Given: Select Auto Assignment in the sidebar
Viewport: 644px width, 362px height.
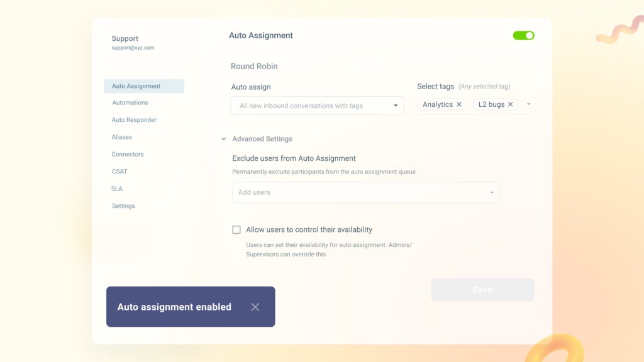Looking at the screenshot, I should tap(144, 86).
